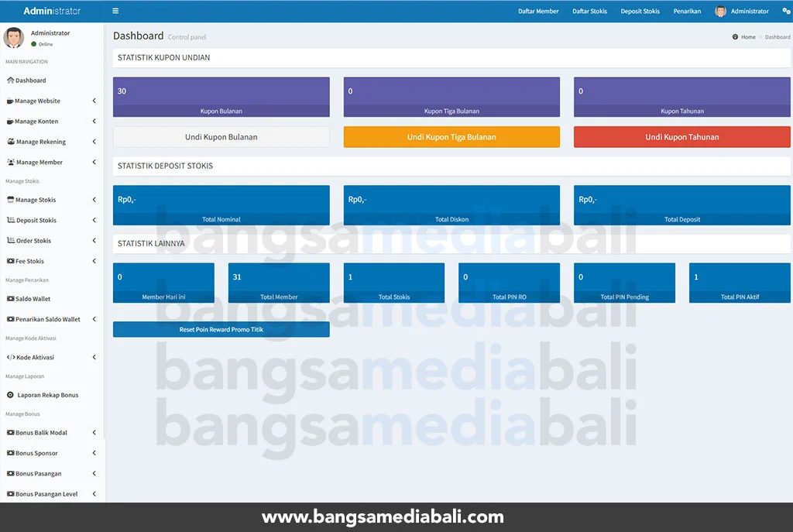This screenshot has width=793, height=532.
Task: Click the Order Stokis chart icon
Action: (x=11, y=240)
